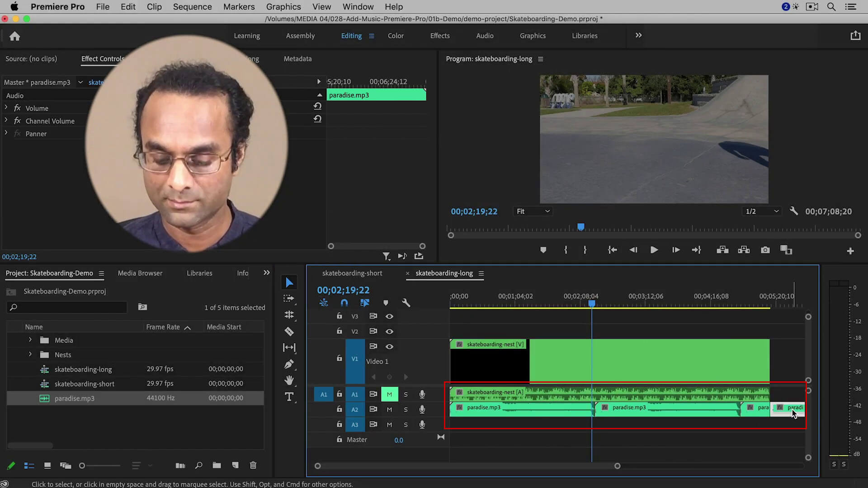Open the Fit zoom level dropdown
Image resolution: width=868 pixels, height=488 pixels.
point(533,211)
